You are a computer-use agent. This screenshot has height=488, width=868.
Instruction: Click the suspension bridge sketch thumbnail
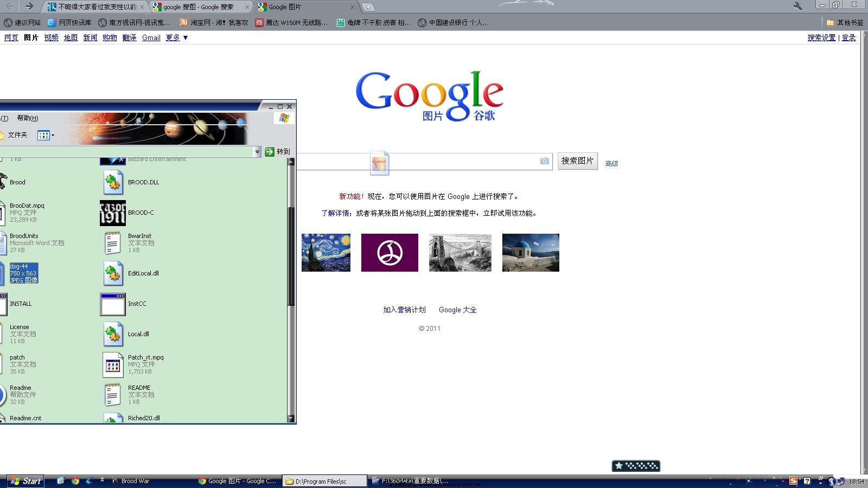pyautogui.click(x=460, y=253)
